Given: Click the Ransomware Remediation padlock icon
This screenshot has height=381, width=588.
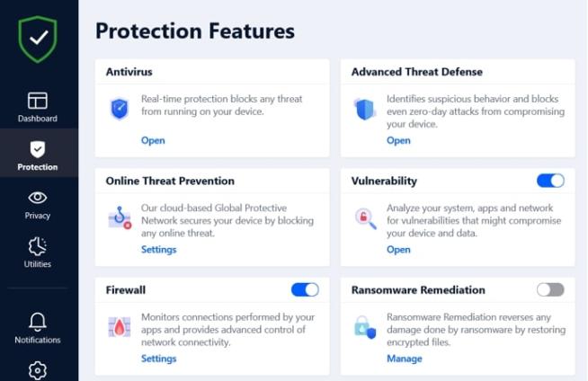Looking at the screenshot, I should [365, 327].
